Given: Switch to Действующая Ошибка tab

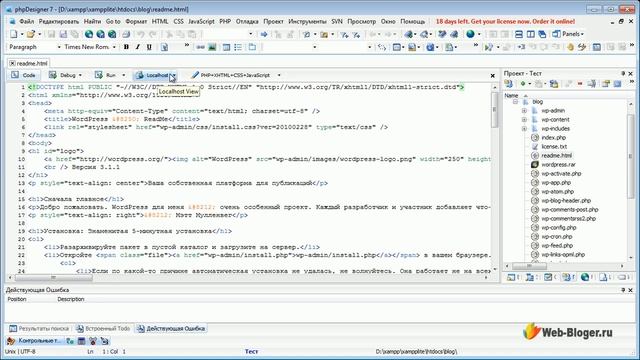Looking at the screenshot, I should 171,328.
